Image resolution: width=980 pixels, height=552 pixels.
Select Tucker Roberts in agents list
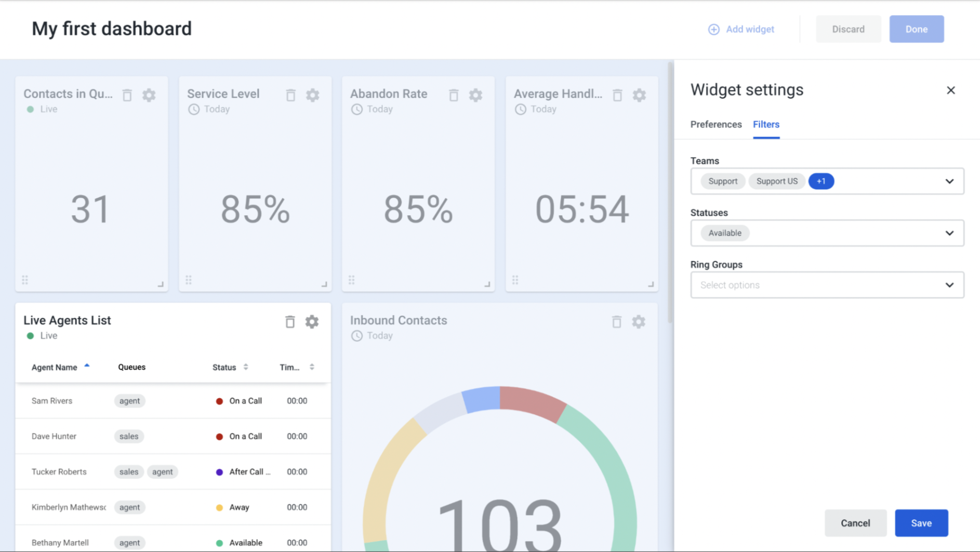[x=173, y=471]
